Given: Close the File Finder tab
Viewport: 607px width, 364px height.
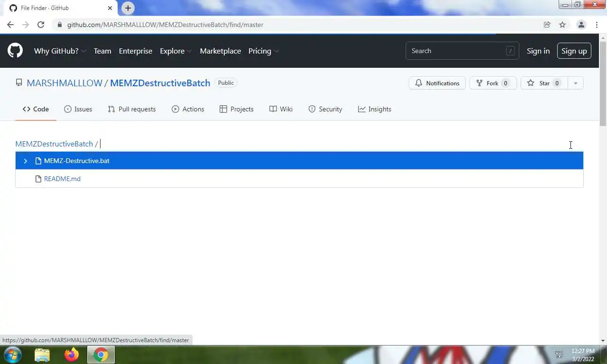Looking at the screenshot, I should (x=110, y=8).
